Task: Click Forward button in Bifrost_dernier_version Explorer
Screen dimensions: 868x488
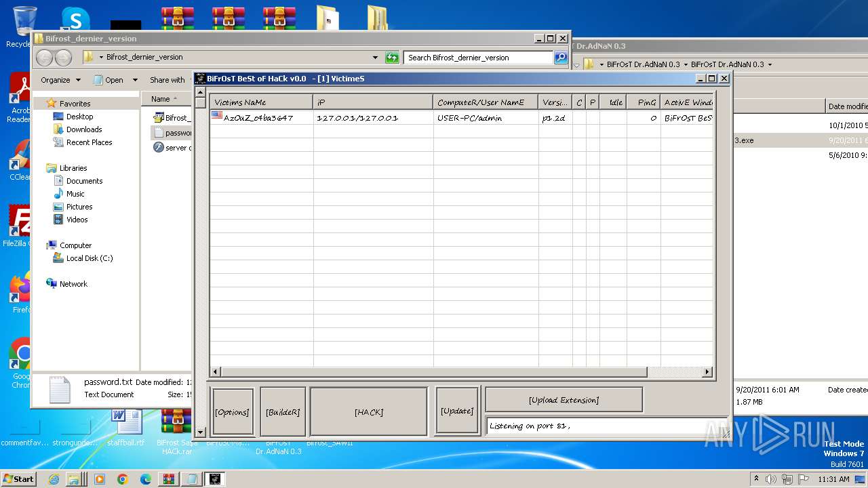Action: 63,58
